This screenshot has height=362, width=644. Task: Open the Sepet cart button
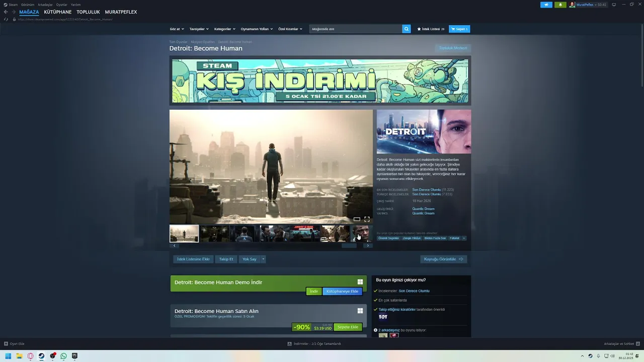coord(459,29)
